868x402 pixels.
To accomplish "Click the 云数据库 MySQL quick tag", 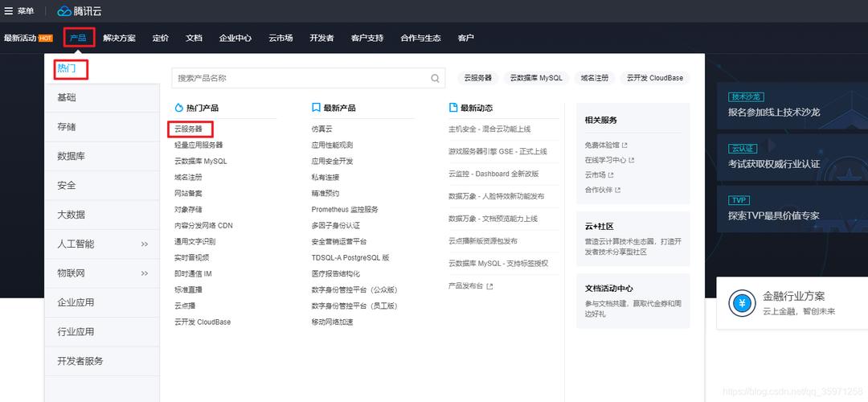I will point(536,78).
